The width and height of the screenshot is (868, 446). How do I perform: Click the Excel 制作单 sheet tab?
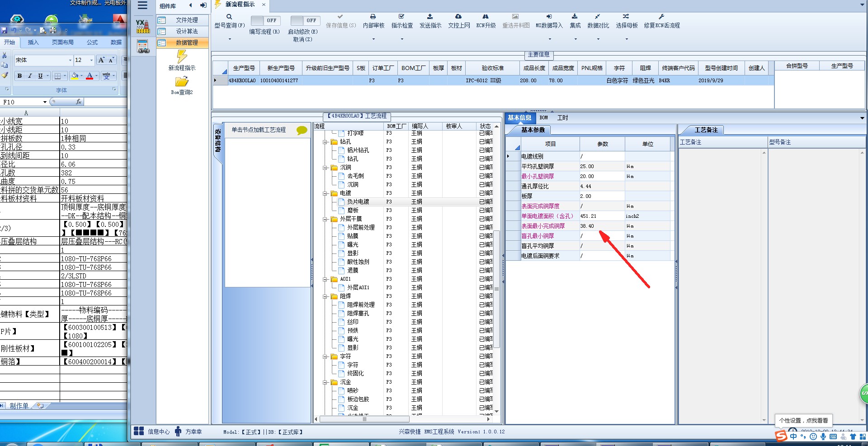click(x=19, y=406)
